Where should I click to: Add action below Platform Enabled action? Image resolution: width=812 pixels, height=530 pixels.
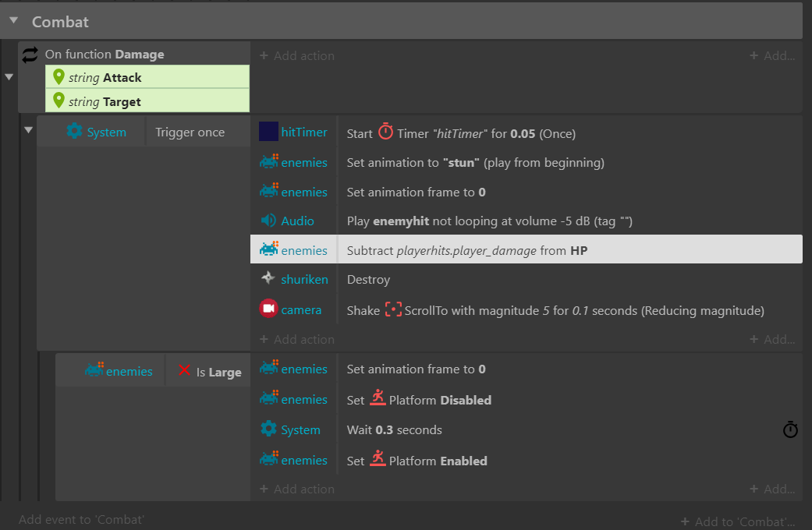click(296, 489)
